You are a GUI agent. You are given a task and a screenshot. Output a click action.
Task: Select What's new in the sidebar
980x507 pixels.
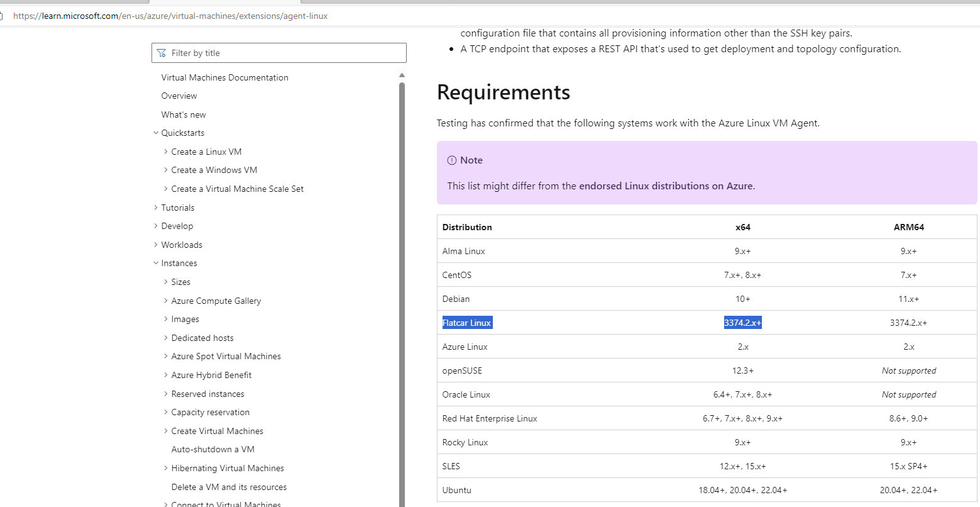click(x=183, y=114)
